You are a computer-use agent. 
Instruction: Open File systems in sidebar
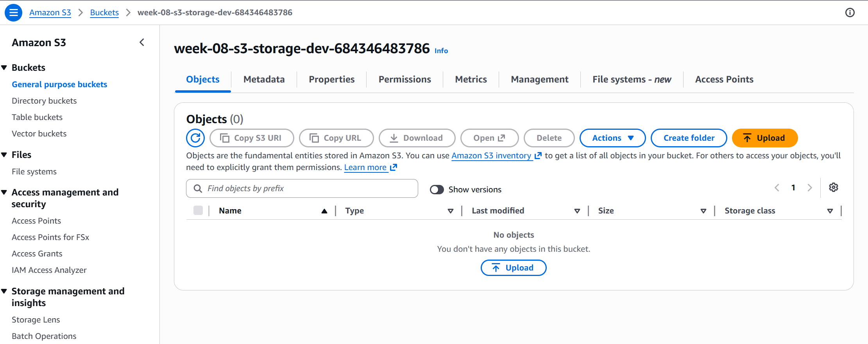[34, 172]
